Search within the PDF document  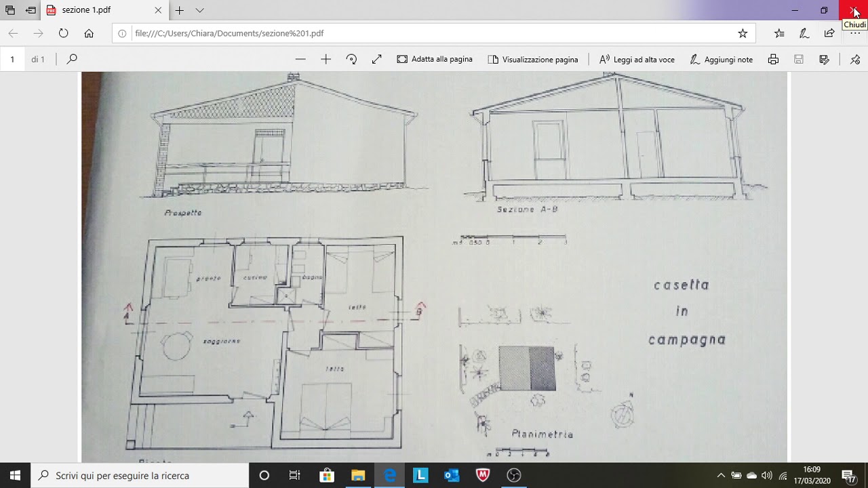pos(72,59)
